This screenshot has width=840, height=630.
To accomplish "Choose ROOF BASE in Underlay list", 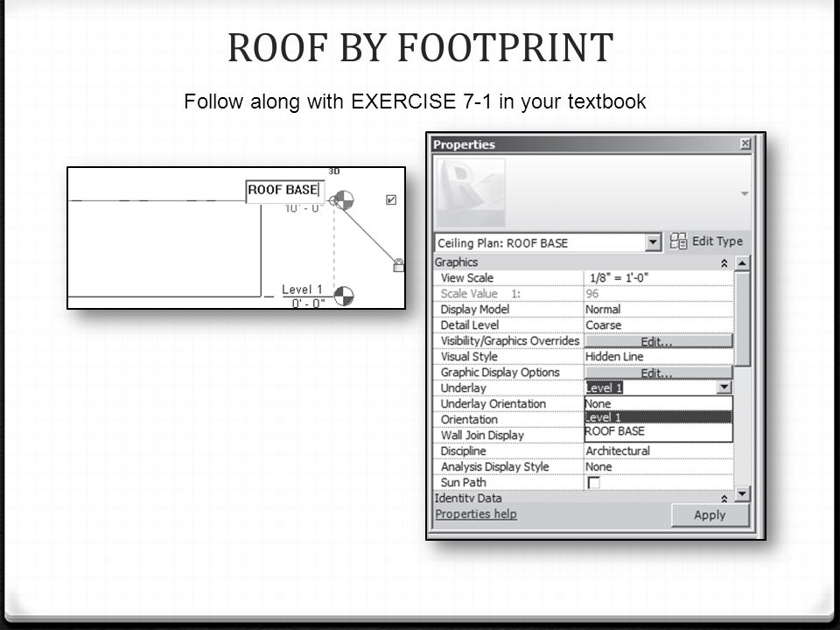I will coord(658,431).
